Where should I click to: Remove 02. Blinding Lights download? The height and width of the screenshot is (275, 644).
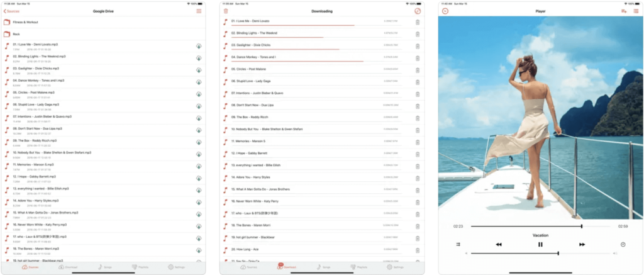(418, 34)
